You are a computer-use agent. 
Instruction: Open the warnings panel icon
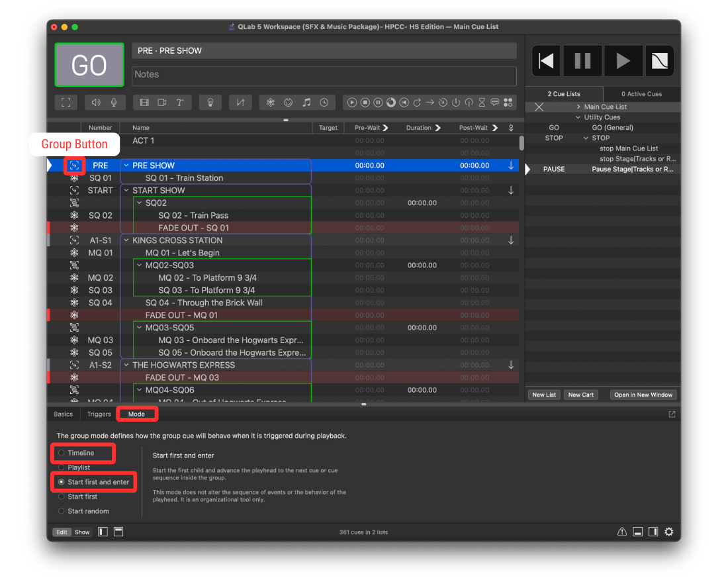621,532
